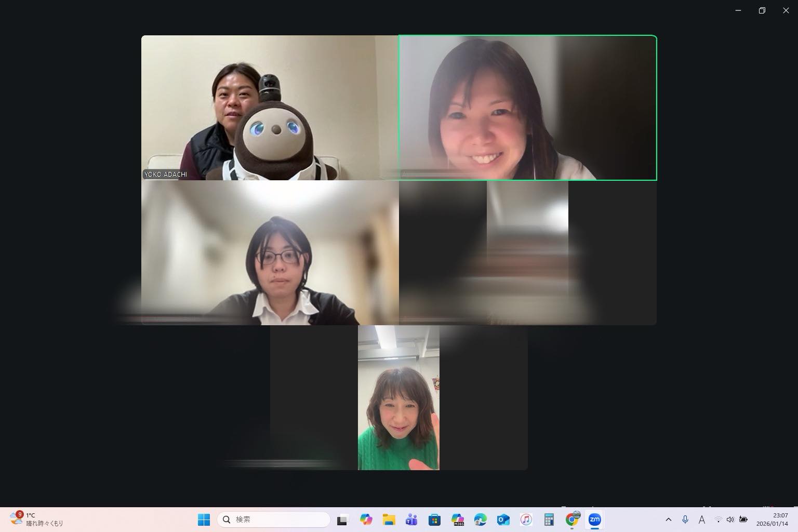798x532 pixels.
Task: Open Outlook from the taskbar
Action: point(503,520)
